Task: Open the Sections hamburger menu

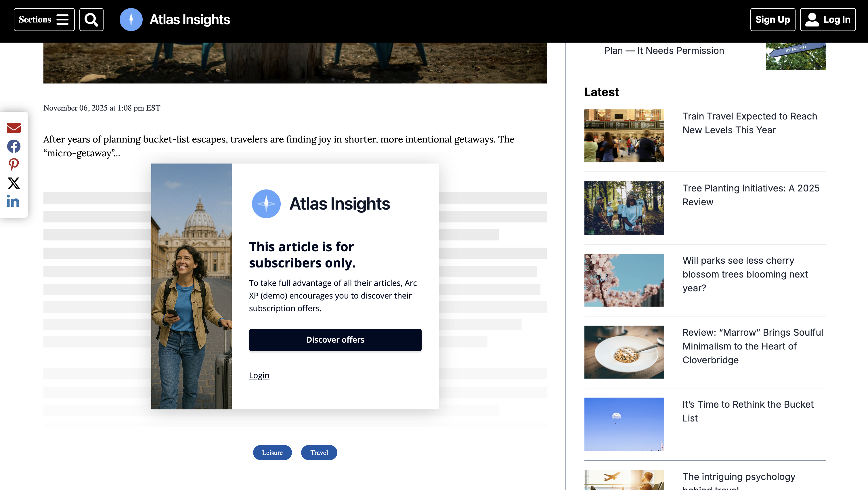Action: point(44,20)
